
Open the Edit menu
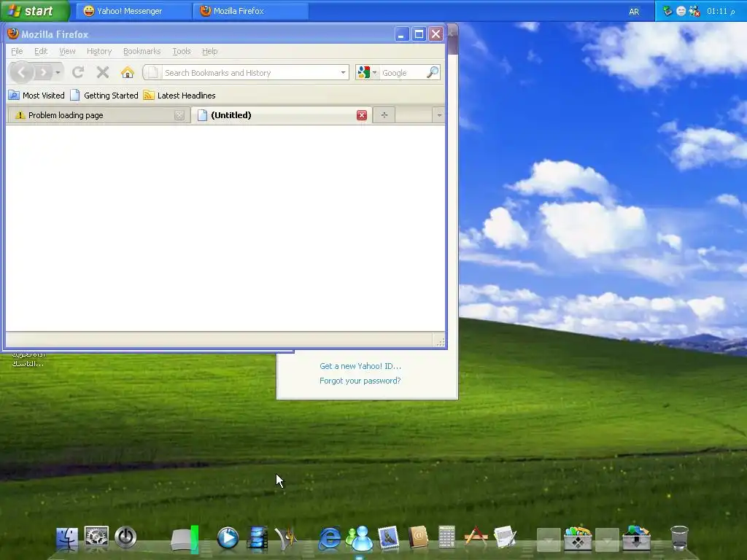click(x=41, y=51)
